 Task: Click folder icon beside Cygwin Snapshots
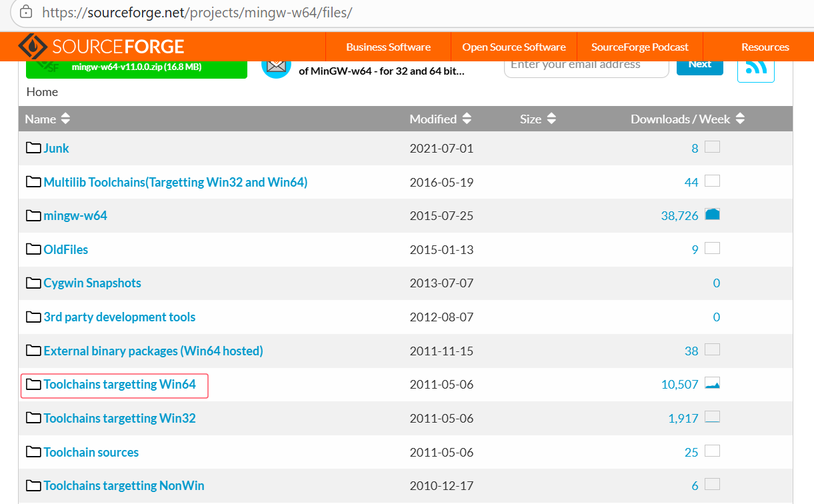click(x=33, y=283)
